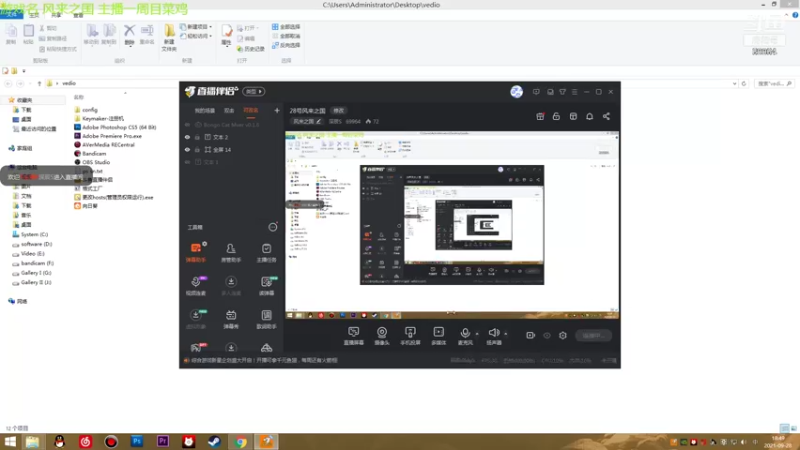Open the user avatar in title bar
Screen dimensions: 800x450
(516, 91)
